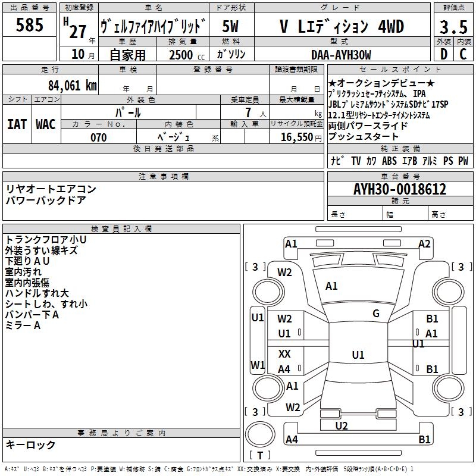This screenshot has height=476, width=476.
Task: Click recycle deposit 16,550円
Action: pyautogui.click(x=301, y=137)
